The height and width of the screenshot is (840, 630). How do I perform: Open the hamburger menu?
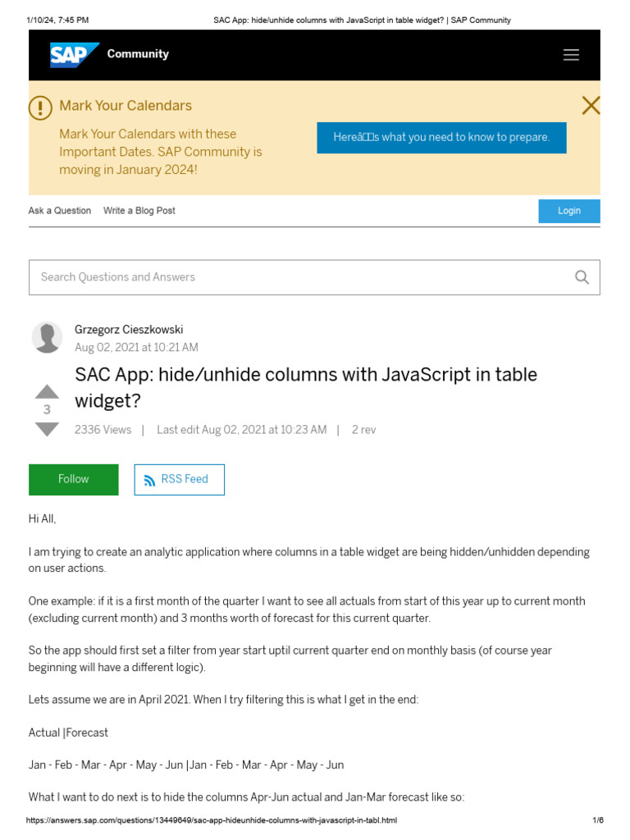tap(571, 55)
